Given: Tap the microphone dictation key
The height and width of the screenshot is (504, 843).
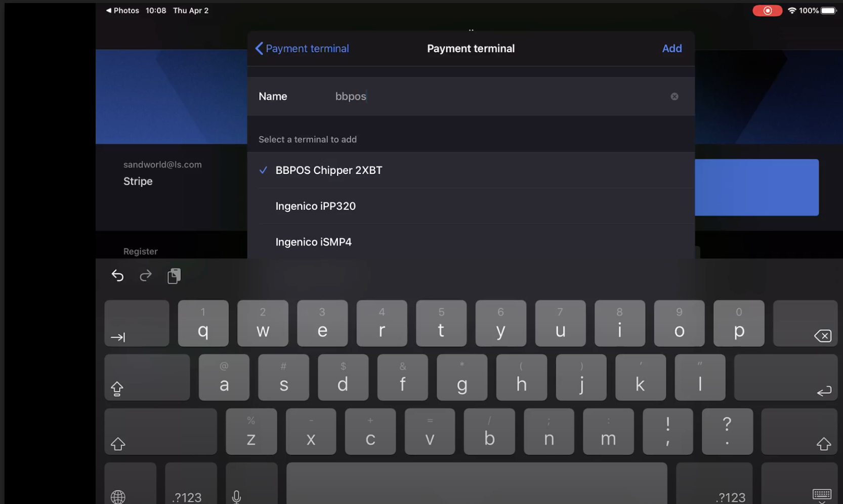Looking at the screenshot, I should (251, 483).
